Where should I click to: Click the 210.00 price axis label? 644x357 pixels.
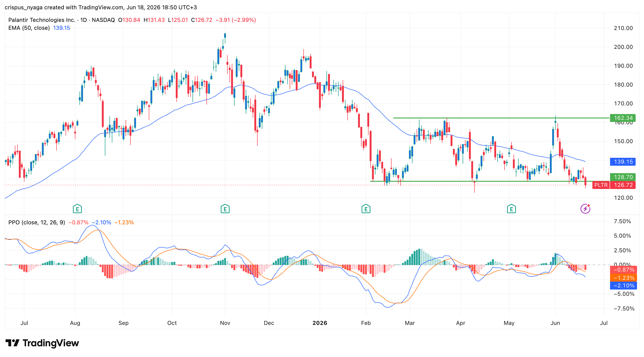623,28
